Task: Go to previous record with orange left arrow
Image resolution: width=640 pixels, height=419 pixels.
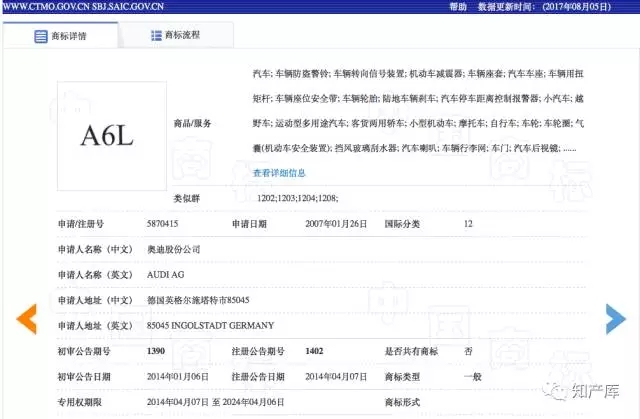Action: click(x=27, y=319)
